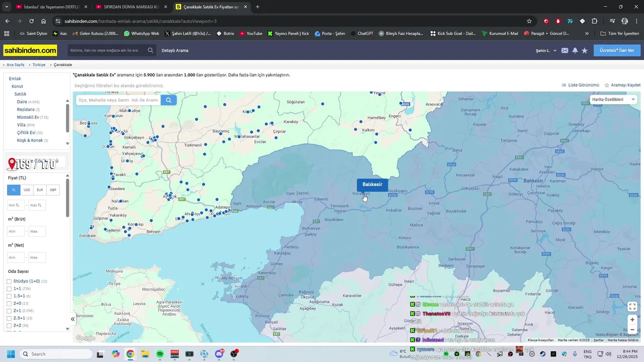Click Detaylı Arama link
644x362 pixels.
tap(175, 50)
